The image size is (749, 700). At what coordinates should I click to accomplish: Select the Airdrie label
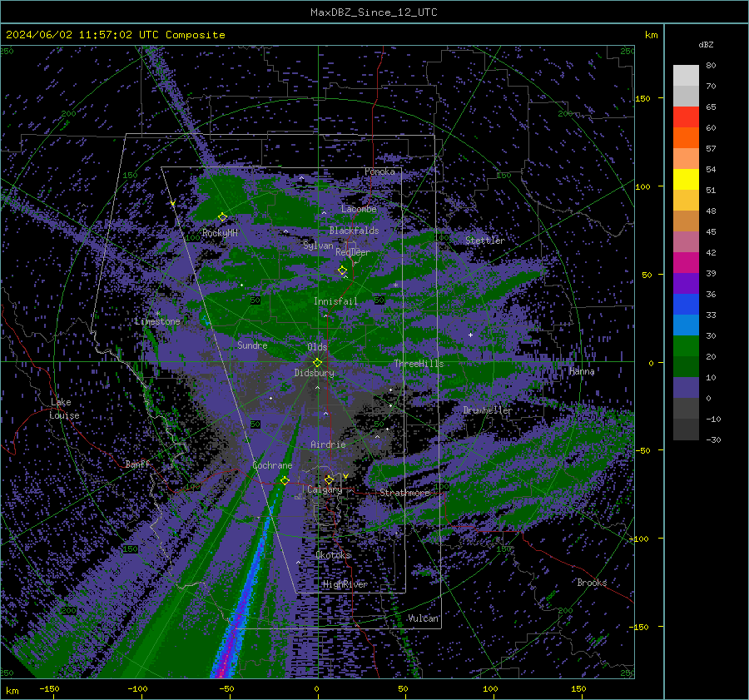328,444
